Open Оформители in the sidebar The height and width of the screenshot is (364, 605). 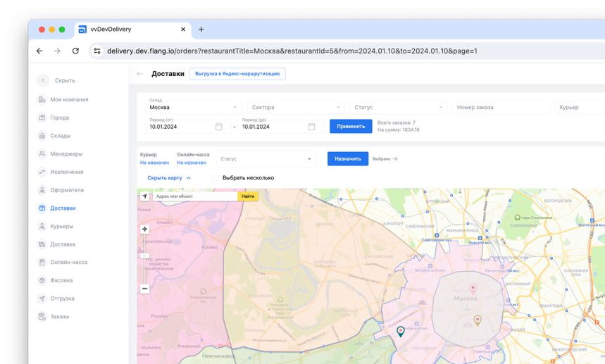point(61,190)
